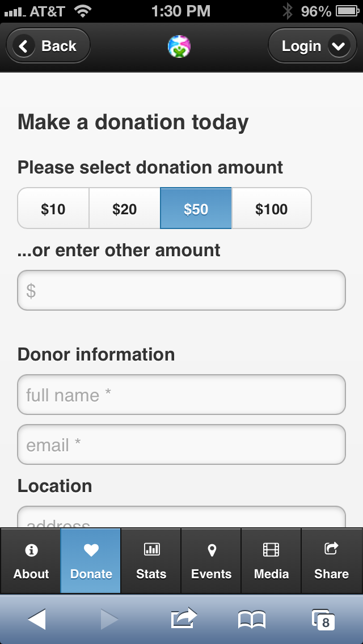
Task: Open Safari bookmarks book icon
Action: click(251, 619)
